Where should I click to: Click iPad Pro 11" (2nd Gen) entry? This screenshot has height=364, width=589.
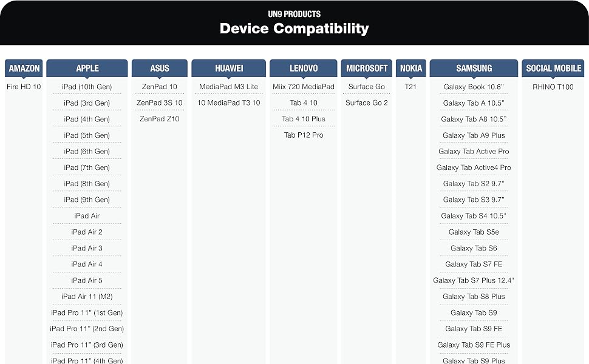(87, 329)
